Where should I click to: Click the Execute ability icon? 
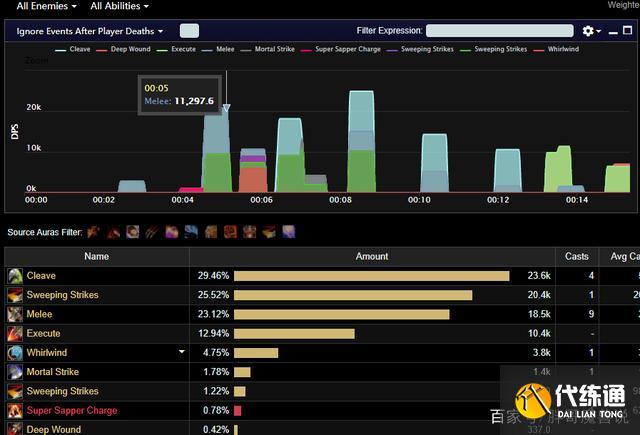pyautogui.click(x=15, y=333)
